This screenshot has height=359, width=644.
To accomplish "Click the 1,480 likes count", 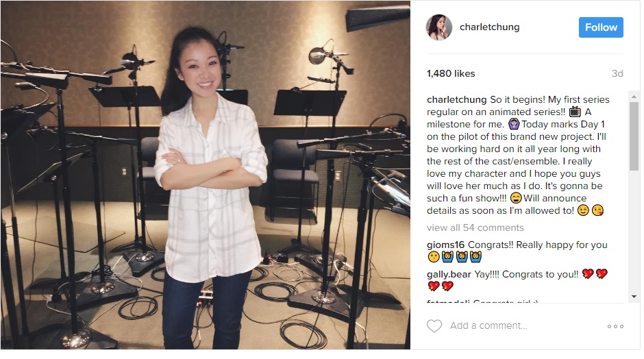I will (451, 73).
